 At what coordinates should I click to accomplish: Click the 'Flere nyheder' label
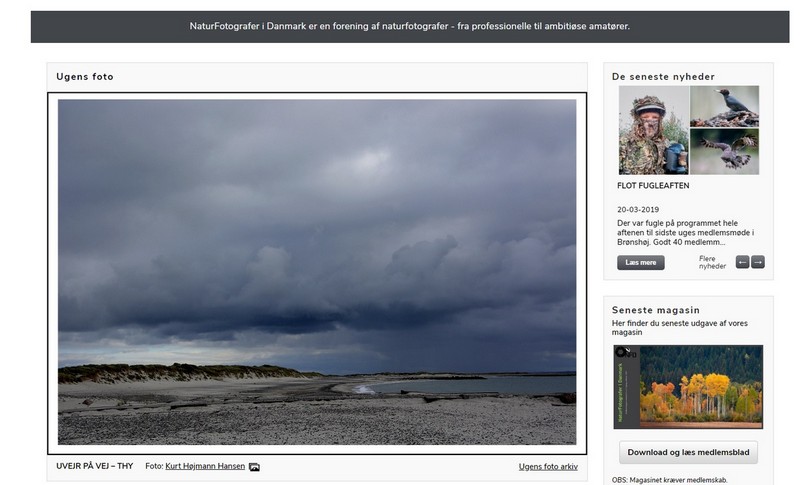712,262
